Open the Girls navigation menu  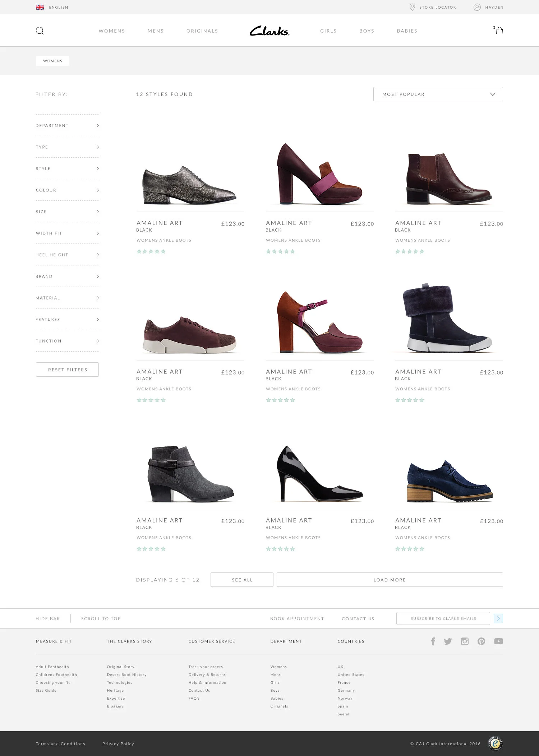[328, 31]
